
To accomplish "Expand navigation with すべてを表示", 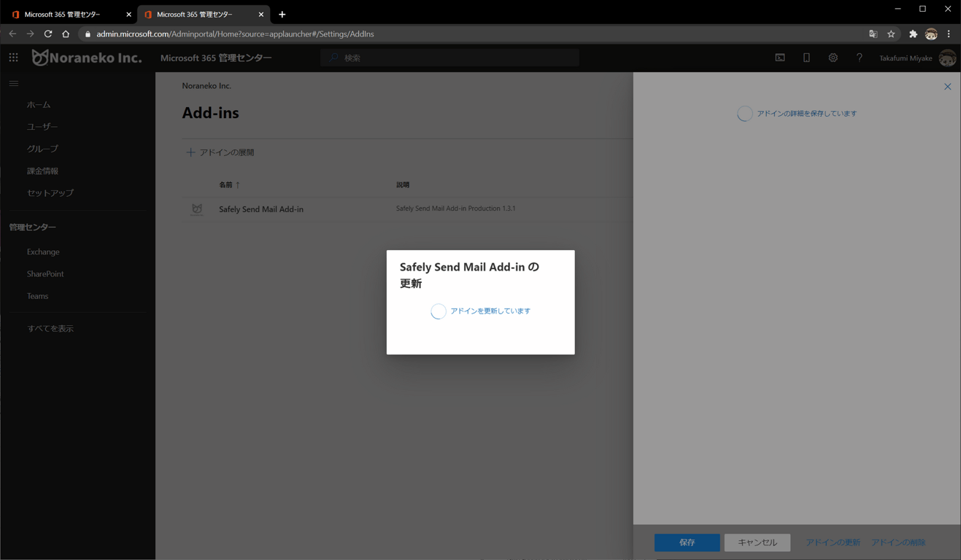I will 50,329.
